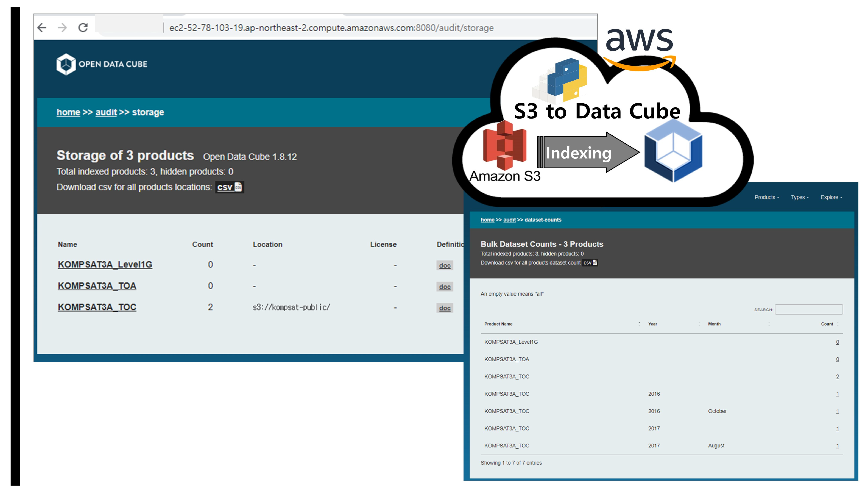Download the products locations csv file
Screen dimensions: 868x492
point(229,187)
